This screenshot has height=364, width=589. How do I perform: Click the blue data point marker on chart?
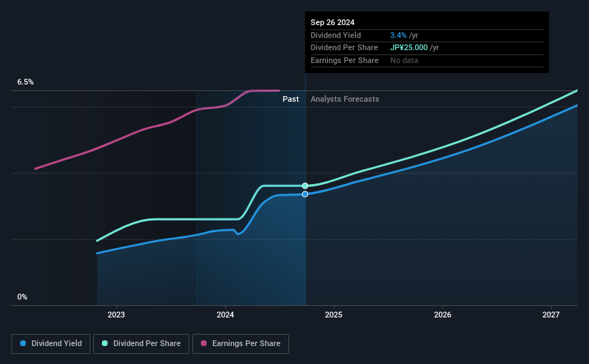pyautogui.click(x=305, y=194)
